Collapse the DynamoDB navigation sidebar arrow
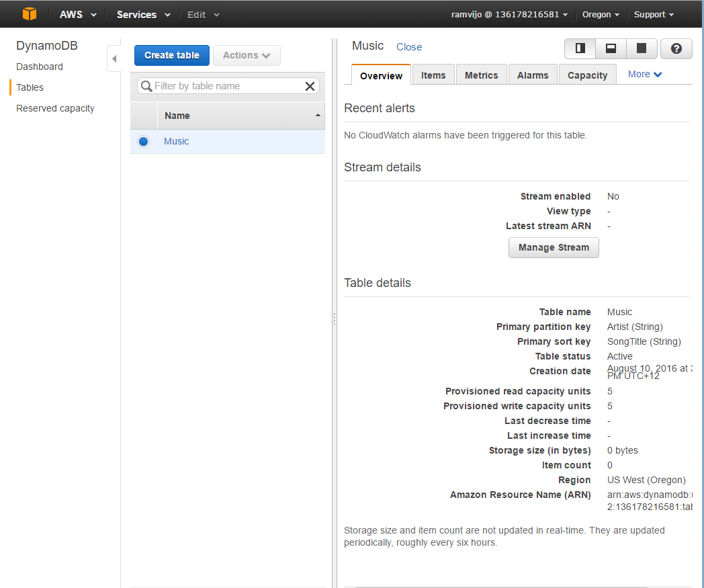This screenshot has width=704, height=588. coord(114,59)
